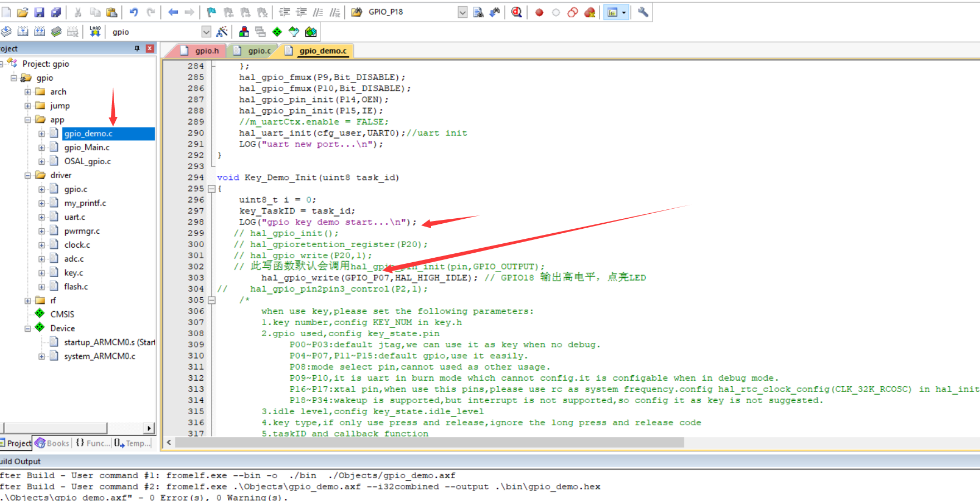Select my_printf.c file

click(x=85, y=203)
